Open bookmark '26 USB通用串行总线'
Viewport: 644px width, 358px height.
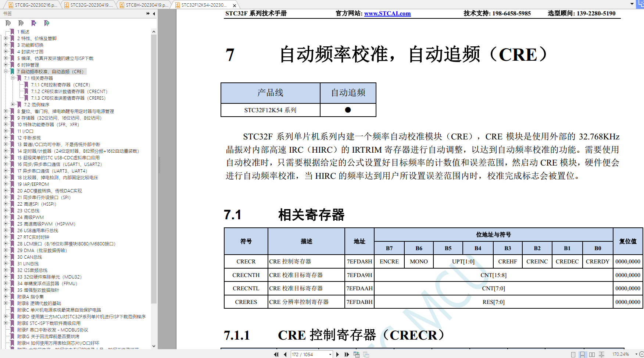pyautogui.click(x=37, y=230)
